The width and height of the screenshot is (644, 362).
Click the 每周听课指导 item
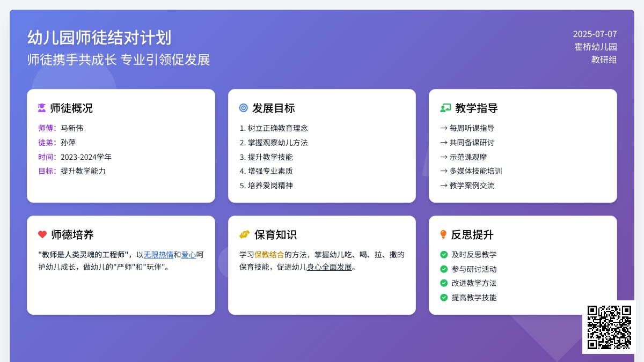coord(467,128)
